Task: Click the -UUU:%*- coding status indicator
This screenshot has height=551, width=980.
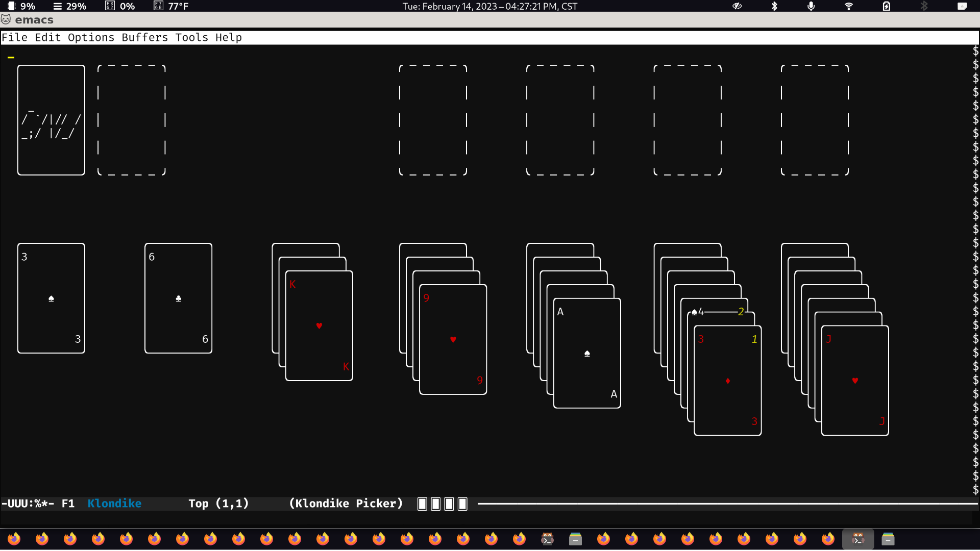Action: [x=28, y=504]
